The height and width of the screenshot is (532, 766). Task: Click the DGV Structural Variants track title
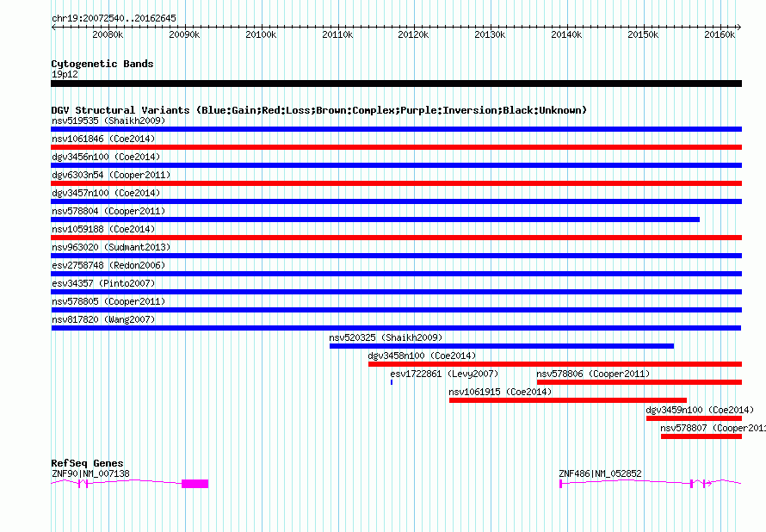click(319, 110)
